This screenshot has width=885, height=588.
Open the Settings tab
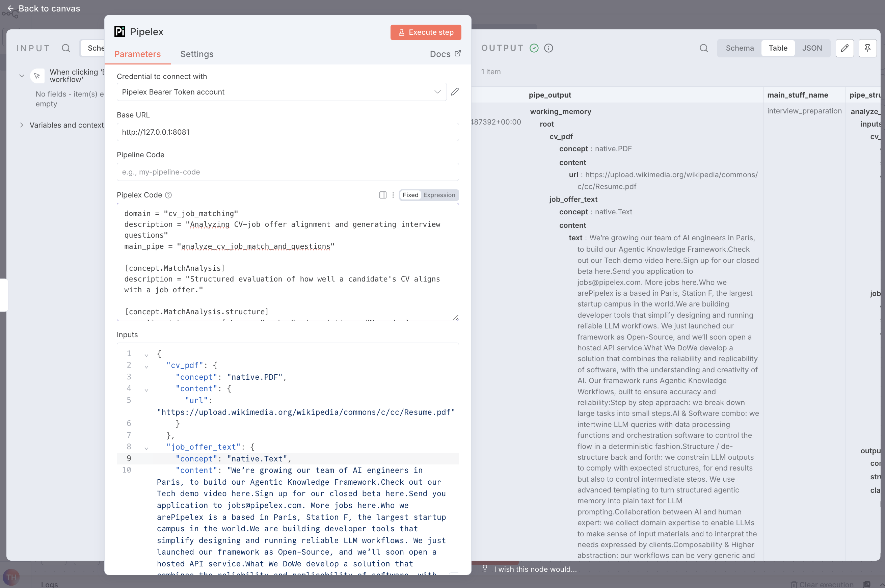196,54
